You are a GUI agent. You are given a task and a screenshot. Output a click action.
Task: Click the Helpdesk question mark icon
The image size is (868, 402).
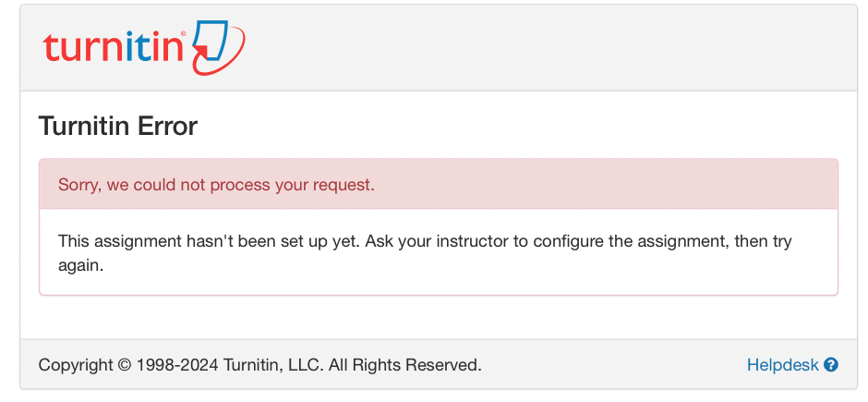[x=831, y=365]
